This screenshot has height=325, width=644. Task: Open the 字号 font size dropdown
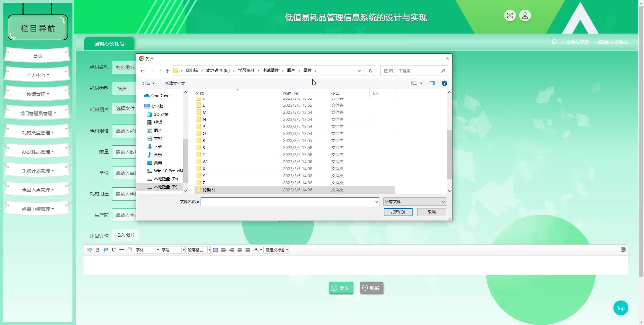173,250
